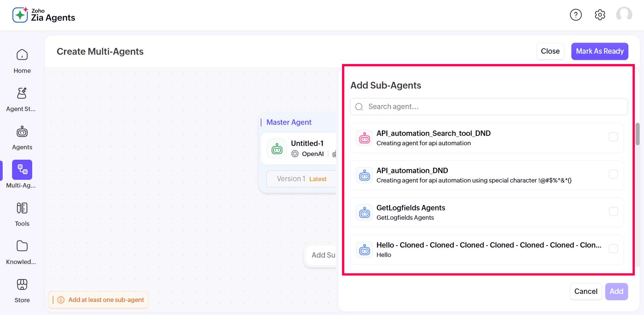Click the sub-agents list scrollbar
This screenshot has height=315, width=644.
coord(638,134)
